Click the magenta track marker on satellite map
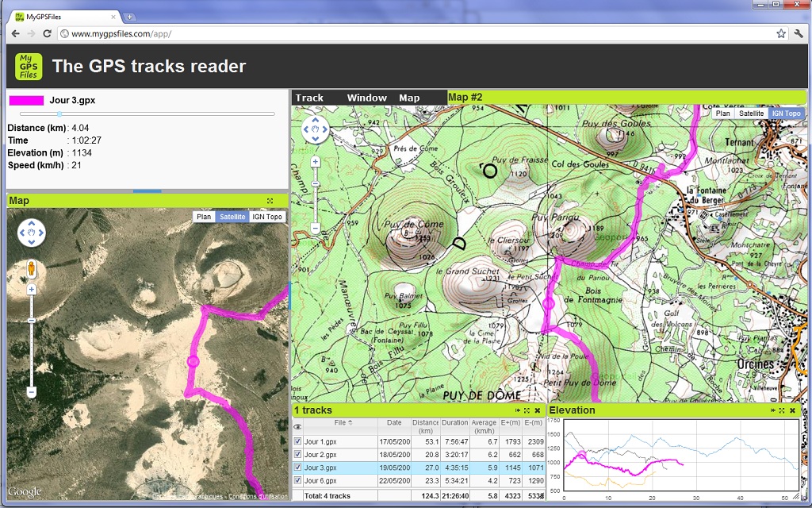Viewport: 812px width, 508px height. point(193,361)
